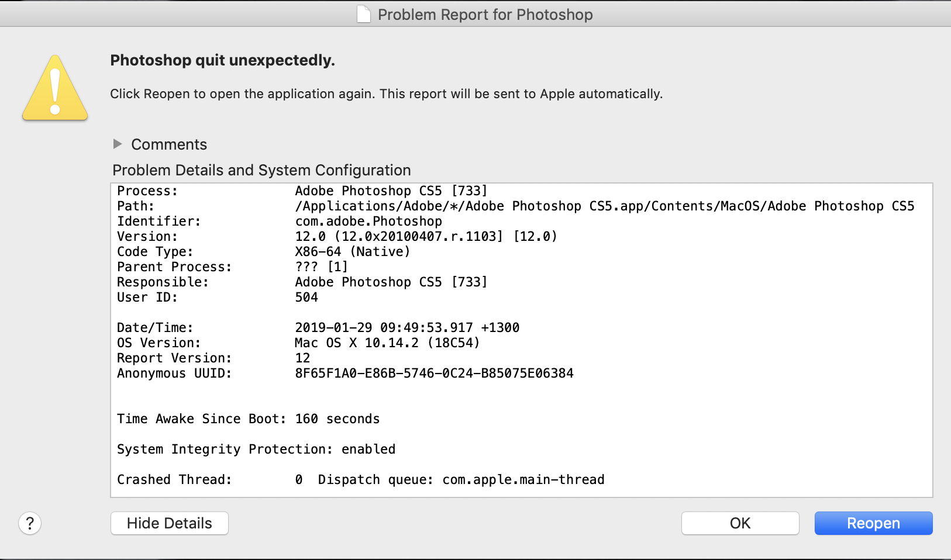The image size is (951, 560).
Task: Click the yellow warning triangle icon
Action: [55, 89]
